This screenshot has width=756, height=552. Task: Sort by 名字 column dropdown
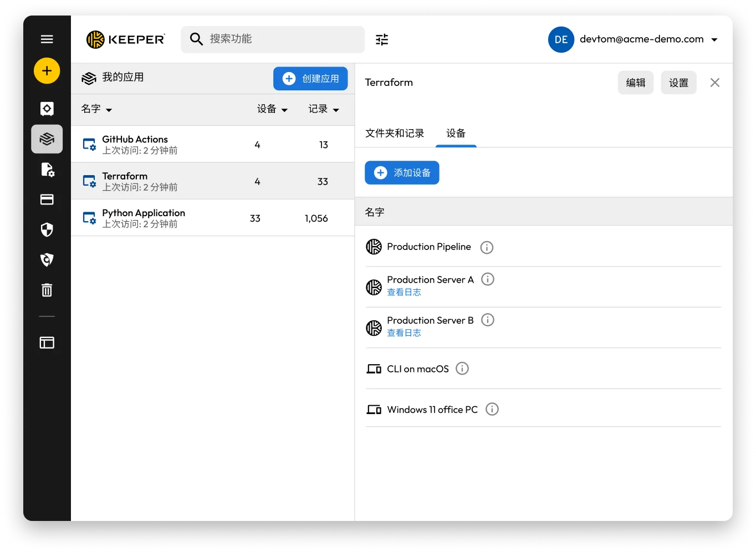point(96,109)
